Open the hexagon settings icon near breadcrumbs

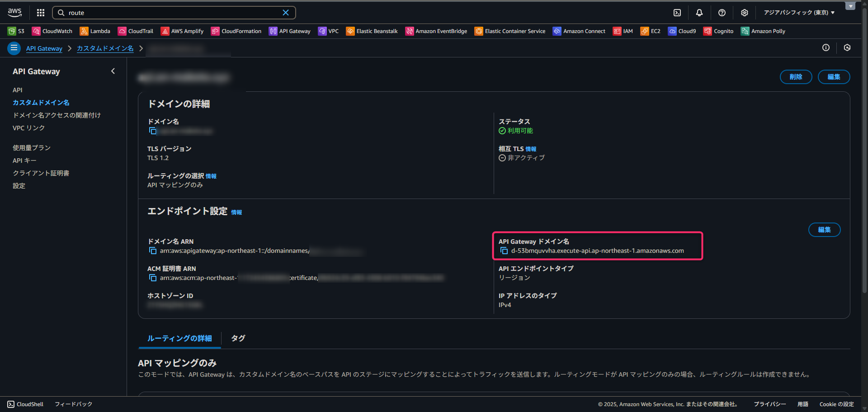(x=847, y=47)
